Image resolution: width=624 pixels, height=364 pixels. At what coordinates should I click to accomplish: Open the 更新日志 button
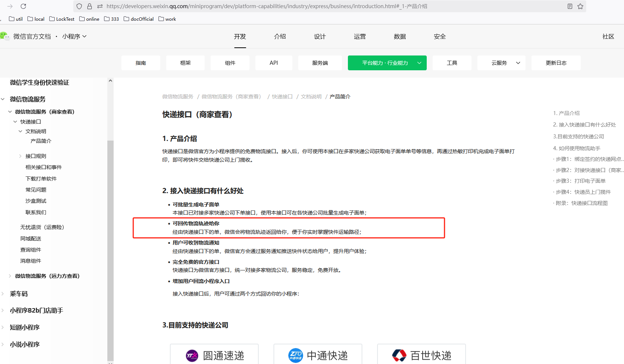pyautogui.click(x=556, y=63)
